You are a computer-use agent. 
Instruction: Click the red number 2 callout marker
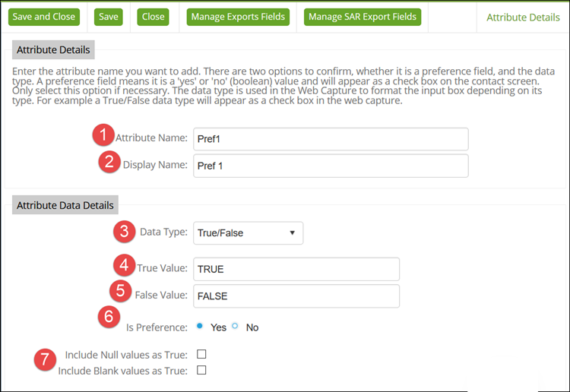tap(110, 163)
